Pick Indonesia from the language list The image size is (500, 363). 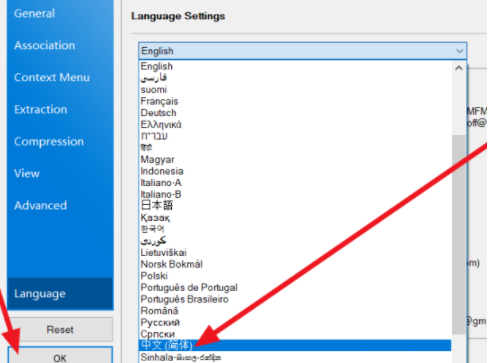pos(295,171)
